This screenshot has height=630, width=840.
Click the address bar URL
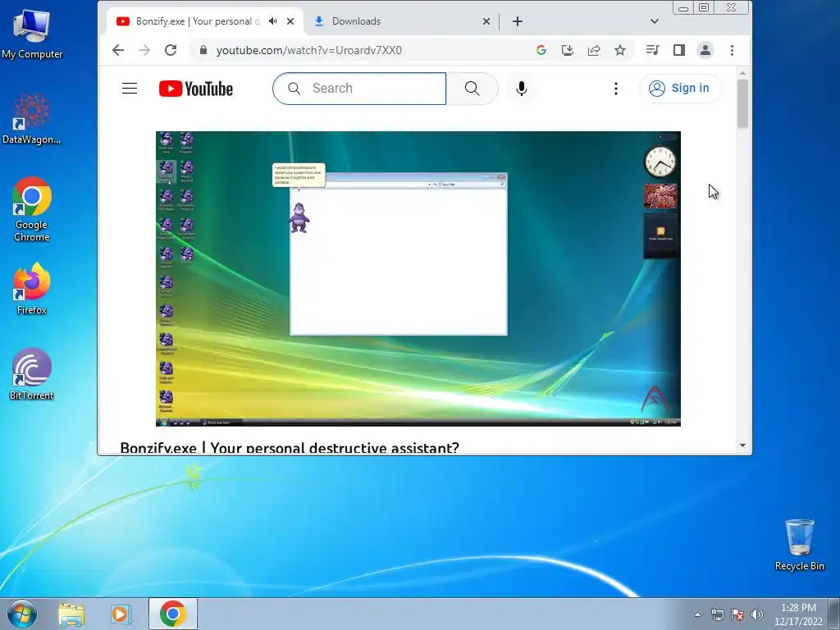pos(309,50)
